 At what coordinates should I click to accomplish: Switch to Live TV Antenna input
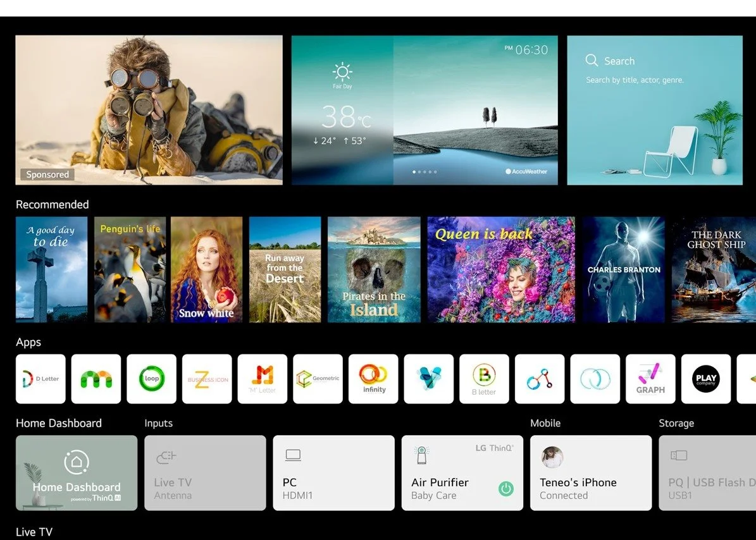coord(205,472)
